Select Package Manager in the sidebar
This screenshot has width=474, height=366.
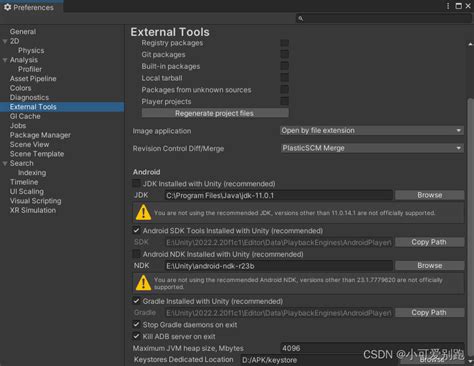tap(40, 135)
